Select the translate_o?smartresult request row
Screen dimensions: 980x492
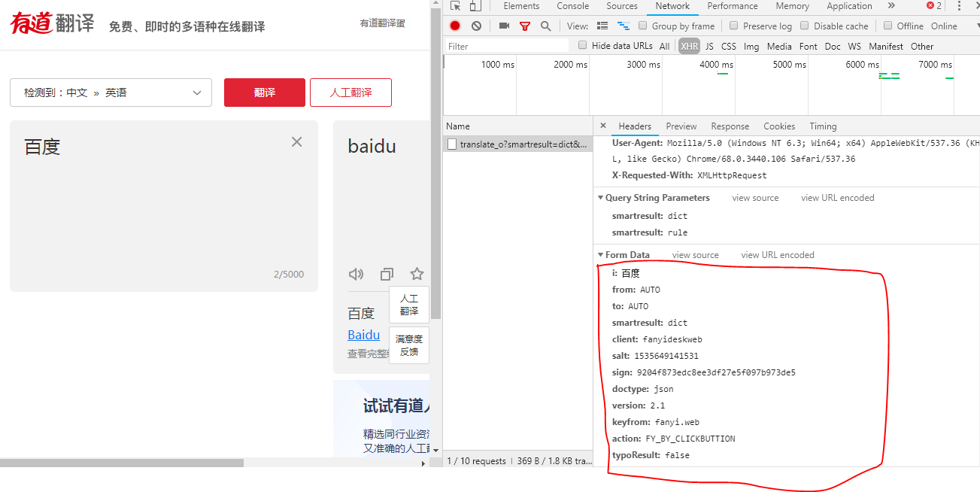pyautogui.click(x=517, y=144)
